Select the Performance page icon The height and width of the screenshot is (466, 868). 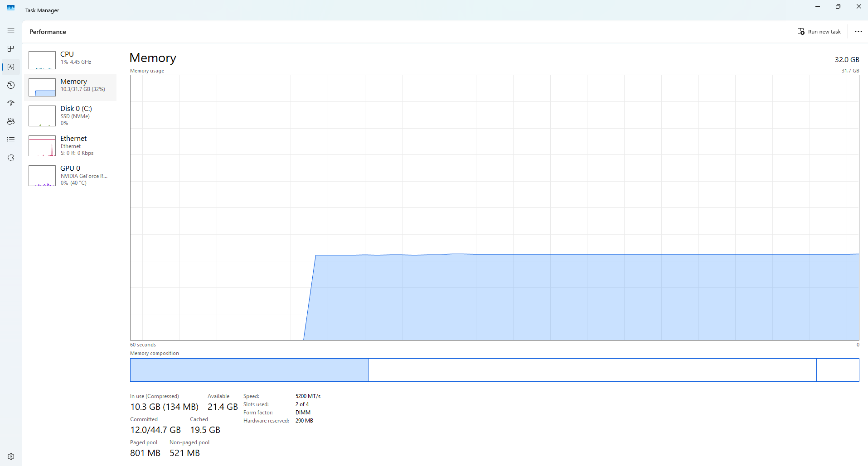click(x=11, y=67)
